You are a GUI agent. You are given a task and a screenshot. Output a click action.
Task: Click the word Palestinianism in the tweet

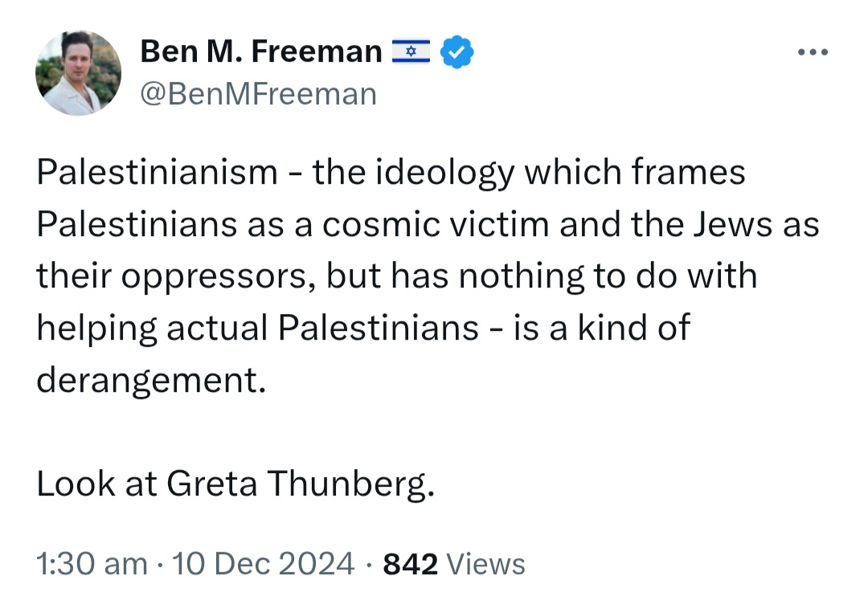click(x=158, y=171)
